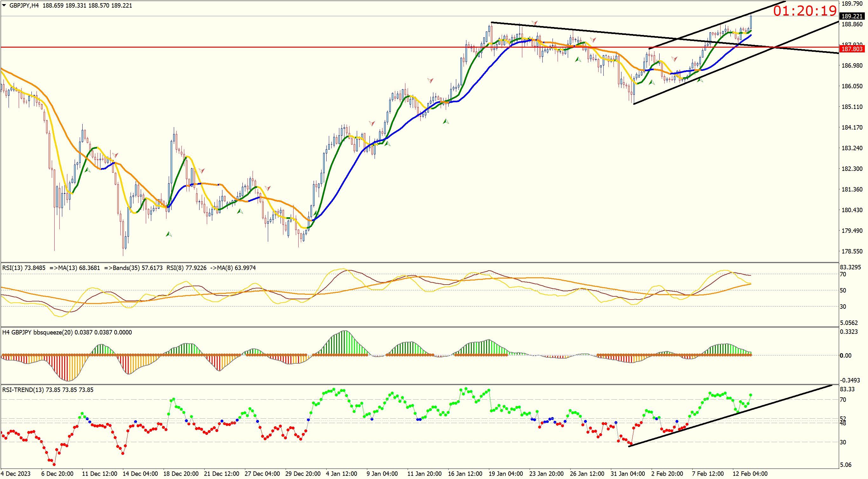Click the leftmost red down-arrow signal
868x479 pixels.
click(x=115, y=155)
